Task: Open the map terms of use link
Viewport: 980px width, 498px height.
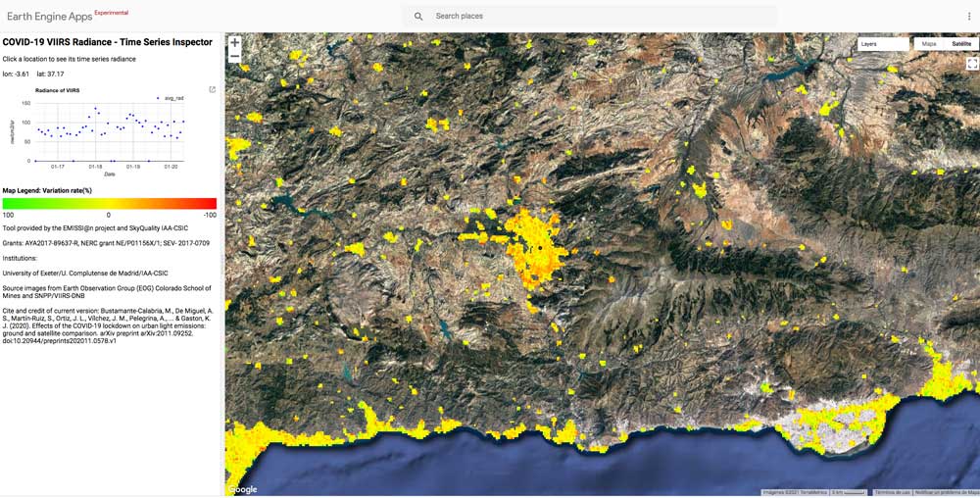Action: (893, 492)
